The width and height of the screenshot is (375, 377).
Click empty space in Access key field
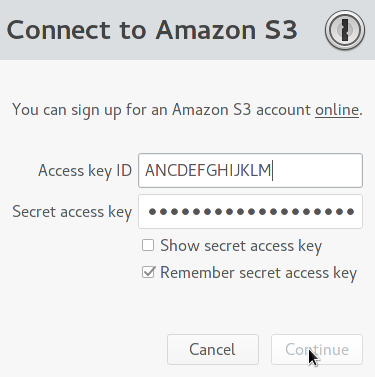317,170
